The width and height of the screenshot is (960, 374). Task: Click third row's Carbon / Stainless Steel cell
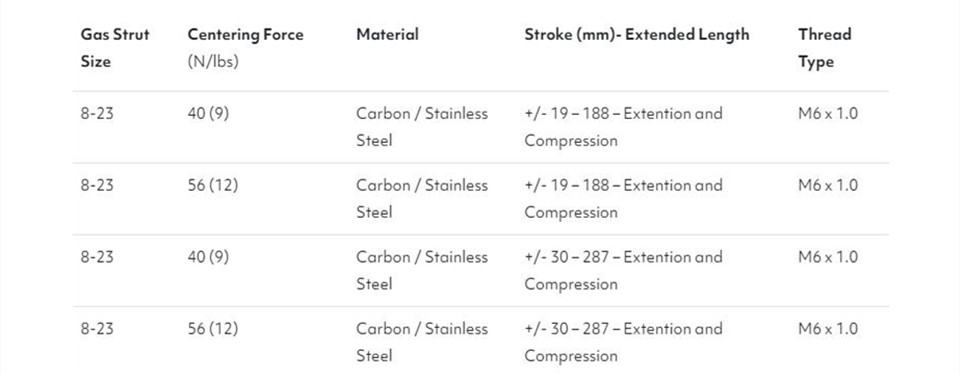[422, 271]
